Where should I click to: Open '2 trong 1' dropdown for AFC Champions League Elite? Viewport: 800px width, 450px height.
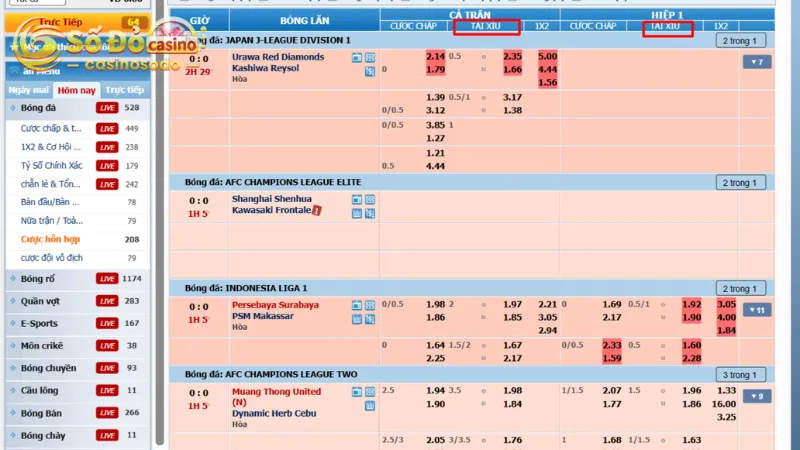click(x=740, y=183)
